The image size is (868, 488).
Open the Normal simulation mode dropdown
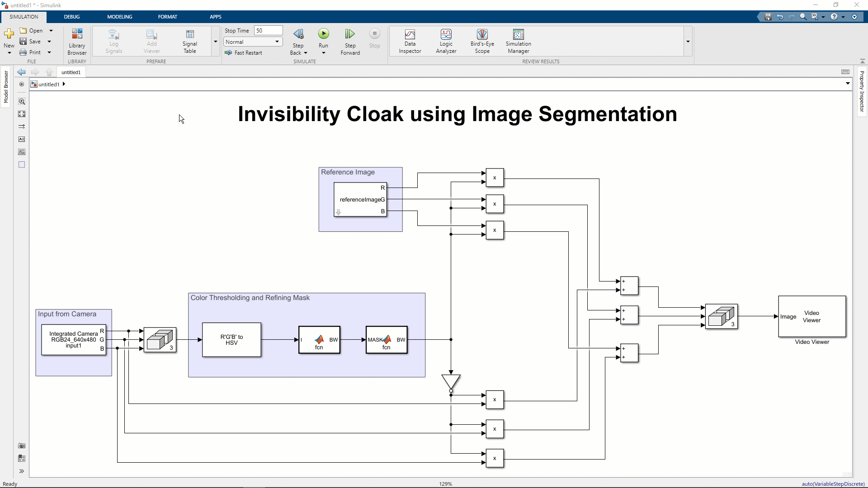coord(253,42)
